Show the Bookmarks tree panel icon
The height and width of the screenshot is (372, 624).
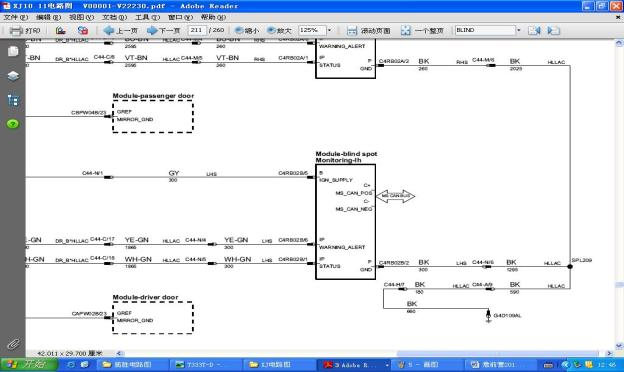(13, 100)
